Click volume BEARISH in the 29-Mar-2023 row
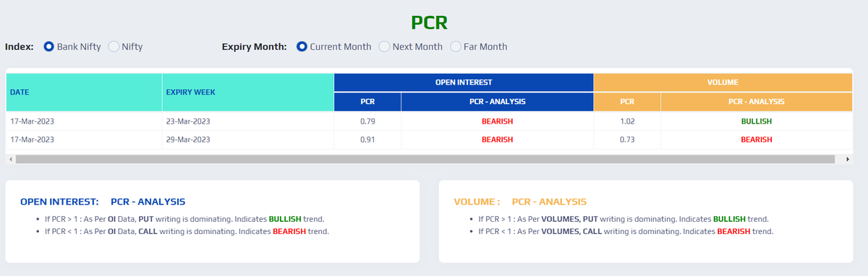This screenshot has width=868, height=276. [x=757, y=139]
